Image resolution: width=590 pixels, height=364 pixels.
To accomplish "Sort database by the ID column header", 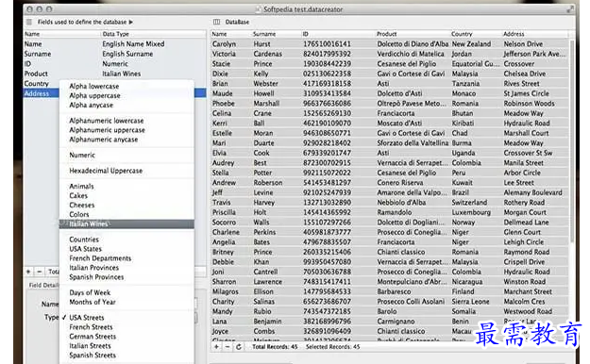I will pyautogui.click(x=305, y=34).
